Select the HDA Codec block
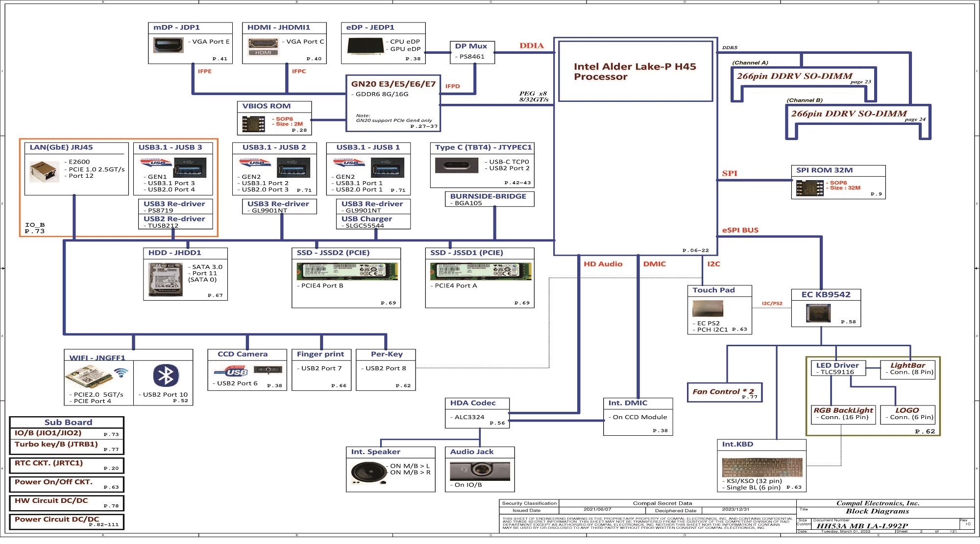This screenshot has width=980, height=544. (477, 413)
